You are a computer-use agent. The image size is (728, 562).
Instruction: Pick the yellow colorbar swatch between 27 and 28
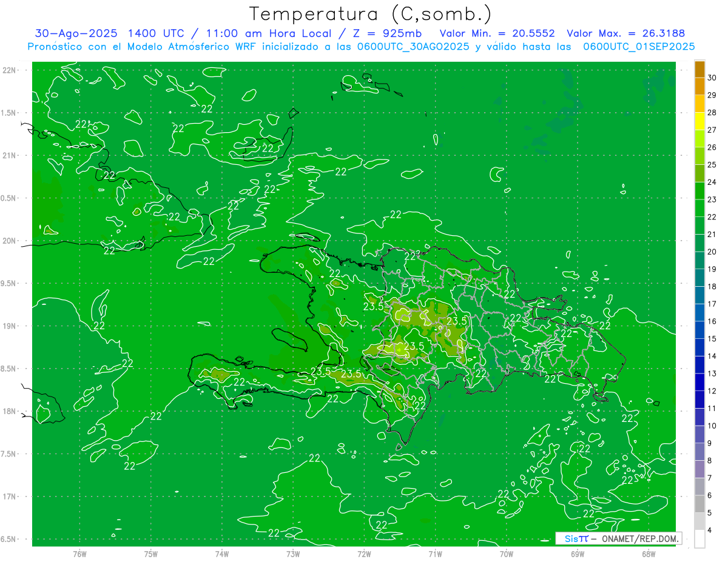coord(699,121)
